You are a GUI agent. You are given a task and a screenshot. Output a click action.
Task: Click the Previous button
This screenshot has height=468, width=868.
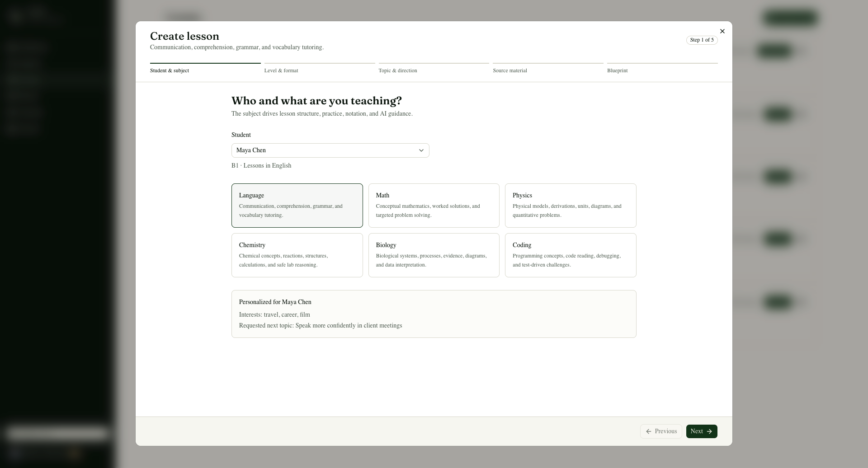pyautogui.click(x=661, y=431)
